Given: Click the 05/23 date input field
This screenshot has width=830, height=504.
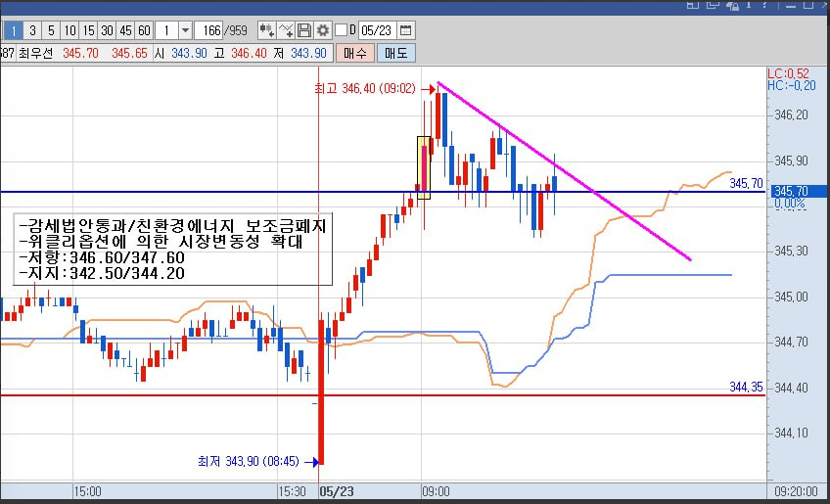Looking at the screenshot, I should coord(377,30).
